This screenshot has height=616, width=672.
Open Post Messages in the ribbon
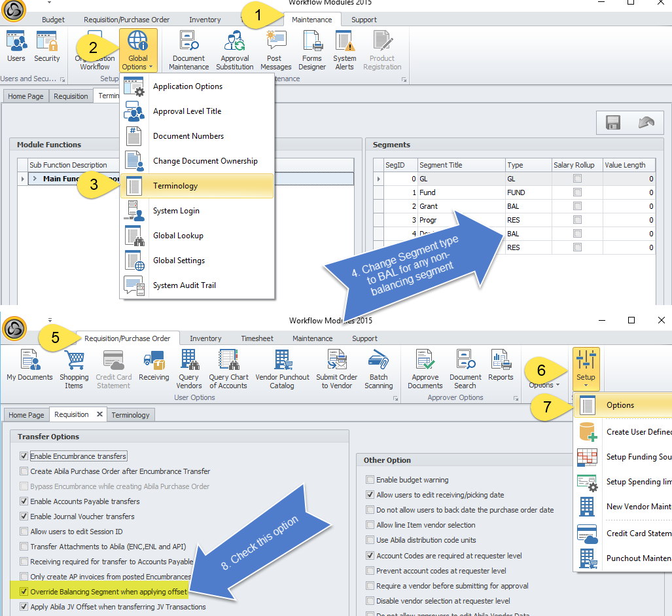coord(275,50)
